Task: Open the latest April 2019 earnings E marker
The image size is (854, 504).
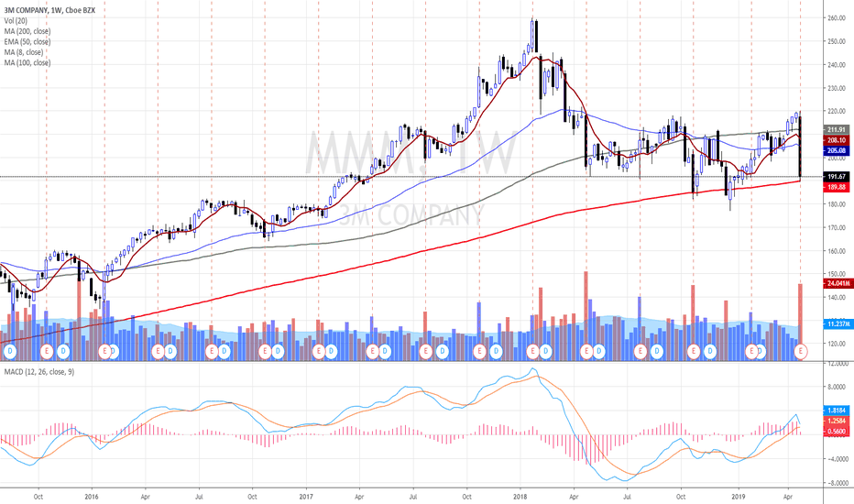Action: (x=801, y=352)
